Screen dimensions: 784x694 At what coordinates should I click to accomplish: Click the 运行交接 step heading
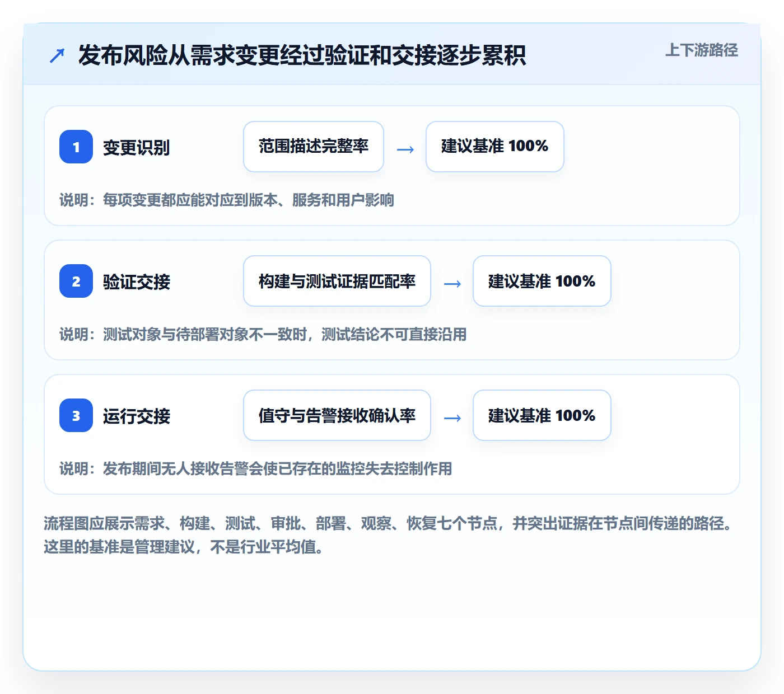pyautogui.click(x=137, y=416)
